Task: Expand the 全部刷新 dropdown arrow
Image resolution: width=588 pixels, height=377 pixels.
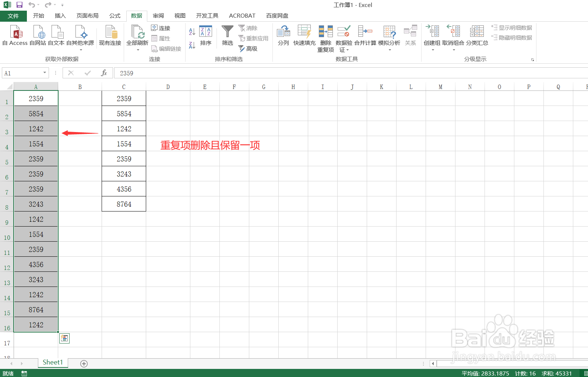Action: 138,50
